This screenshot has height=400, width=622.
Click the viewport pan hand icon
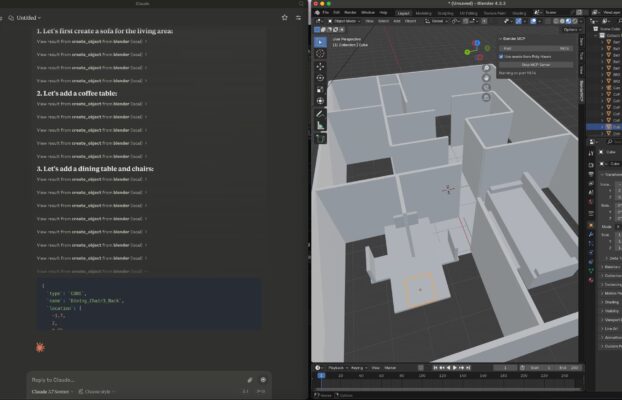(486, 78)
